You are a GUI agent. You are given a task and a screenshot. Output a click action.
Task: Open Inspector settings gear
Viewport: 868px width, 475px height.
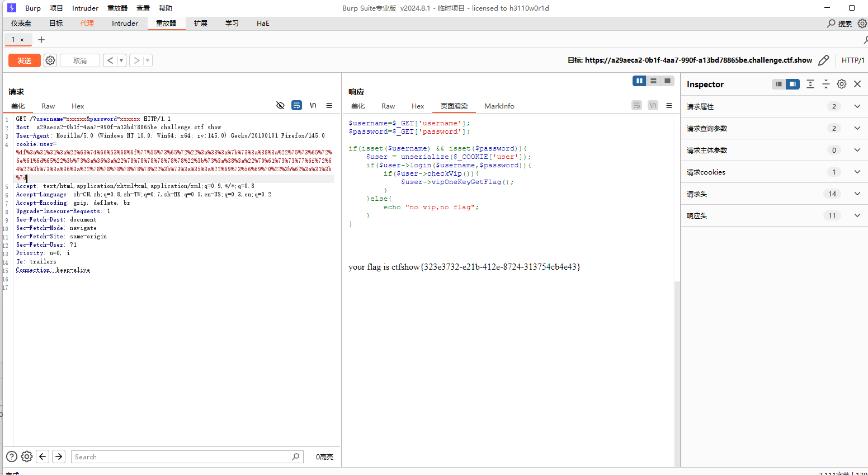[842, 84]
